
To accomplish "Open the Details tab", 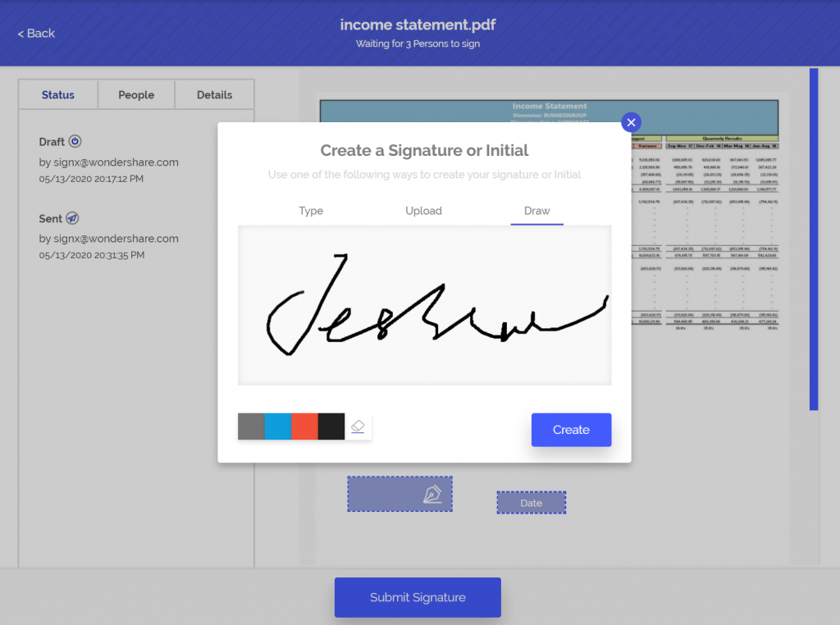I will point(214,94).
